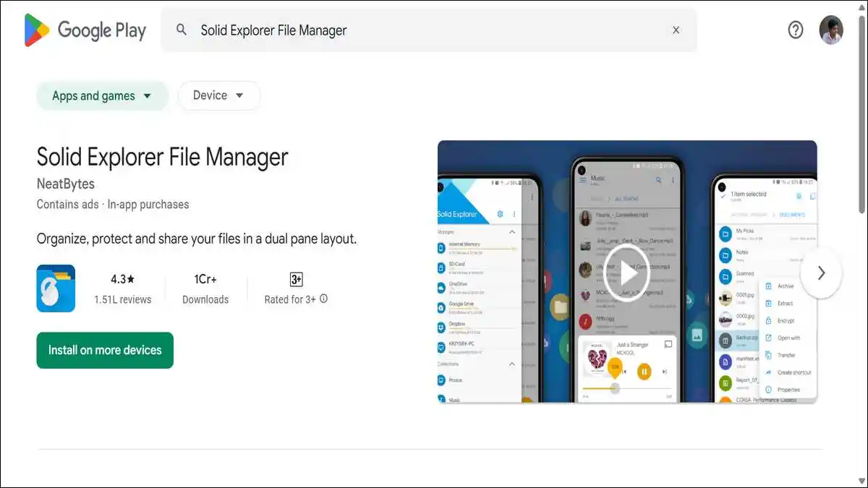
Task: Click the Archive item in screenshot menu
Action: [x=786, y=286]
